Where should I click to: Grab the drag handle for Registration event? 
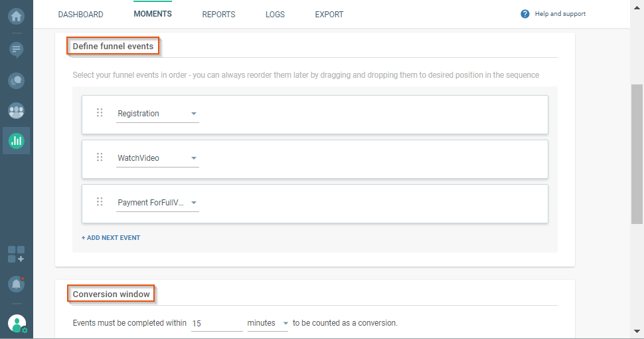point(100,113)
